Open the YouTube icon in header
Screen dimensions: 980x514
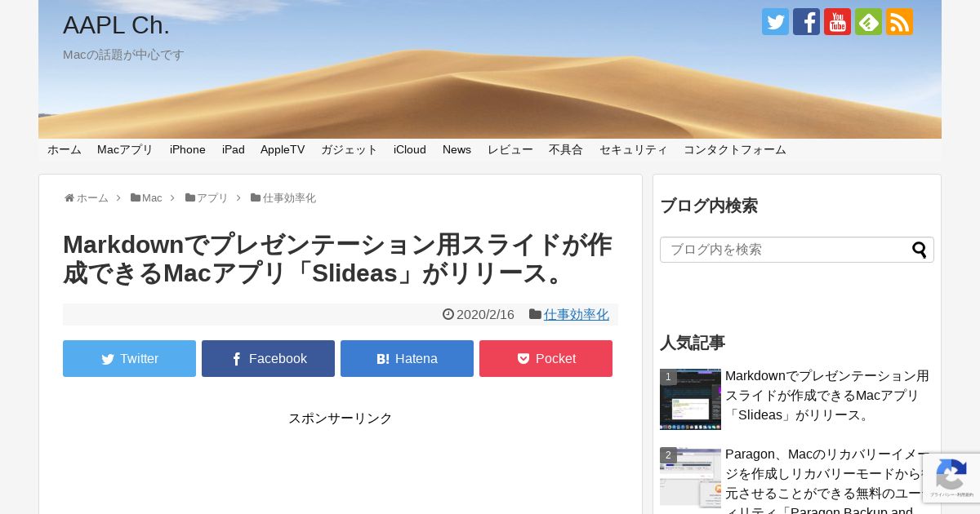pos(837,22)
